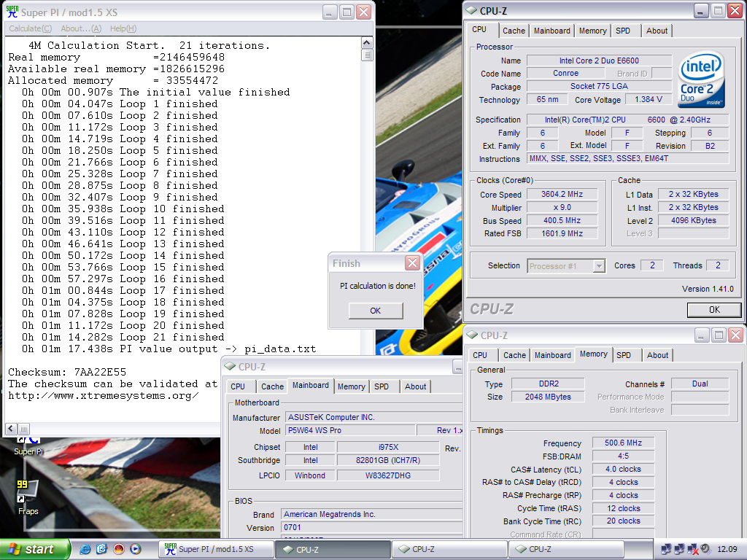Open the Mainboard tab in the CPU-Z Processor window
Viewport: 747px width, 560px height.
(551, 31)
